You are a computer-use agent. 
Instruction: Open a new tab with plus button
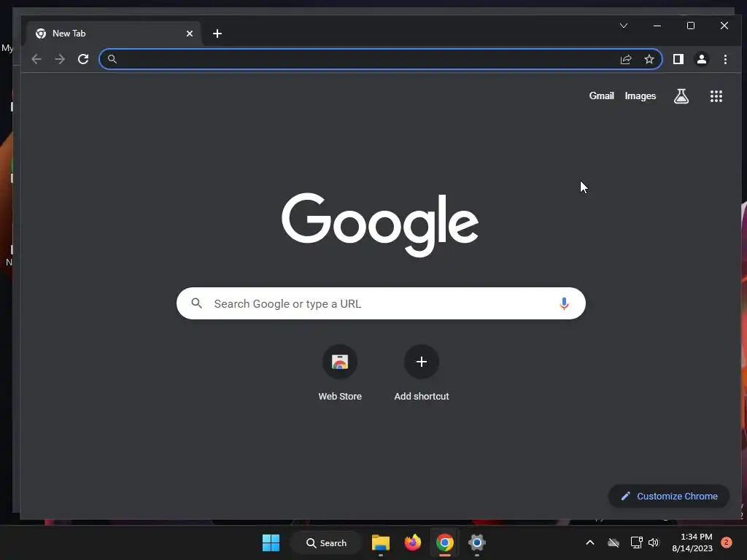217,34
